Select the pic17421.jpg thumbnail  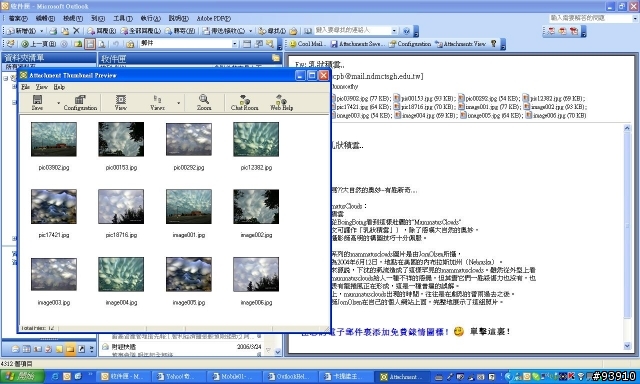pos(53,206)
